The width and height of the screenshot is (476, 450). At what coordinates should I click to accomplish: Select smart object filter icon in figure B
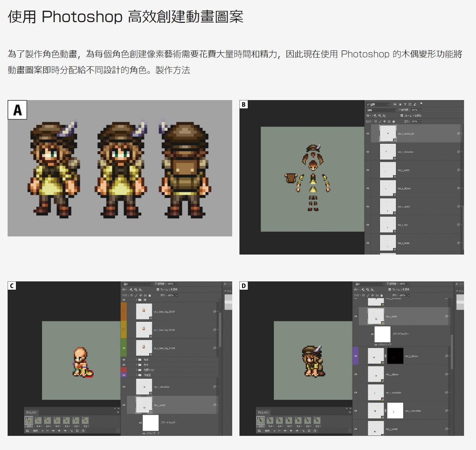(415, 104)
